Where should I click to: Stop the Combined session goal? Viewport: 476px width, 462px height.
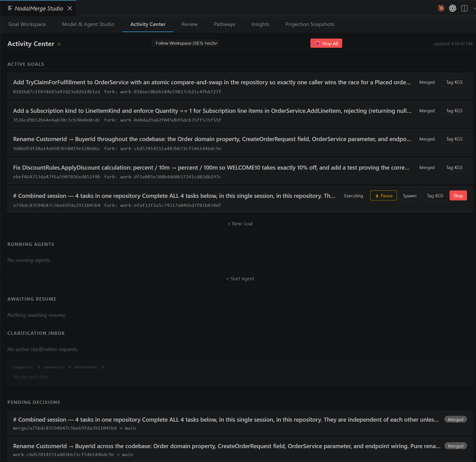tap(458, 196)
